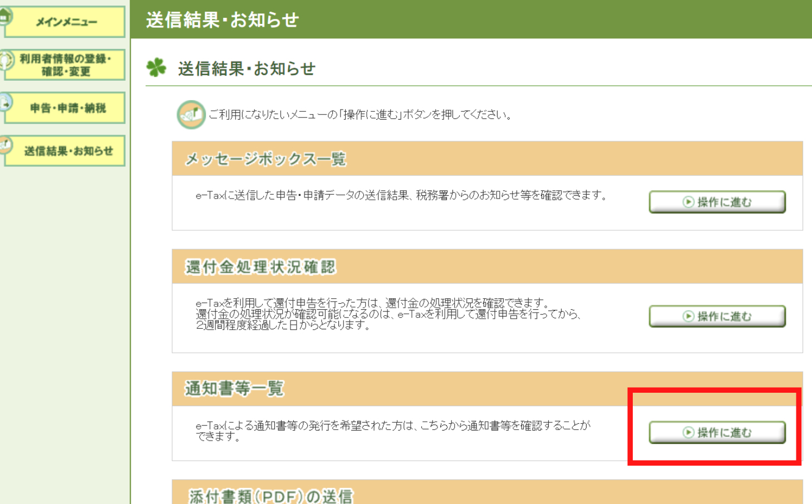This screenshot has width=812, height=504.
Task: Click the green clover icon next to the page heading
Action: tap(158, 65)
